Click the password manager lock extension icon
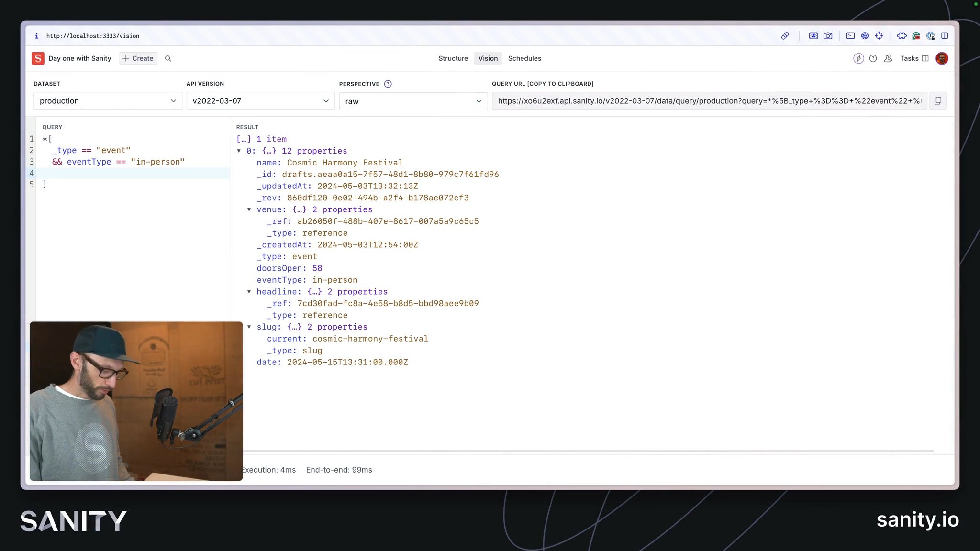980x551 pixels. (931, 36)
